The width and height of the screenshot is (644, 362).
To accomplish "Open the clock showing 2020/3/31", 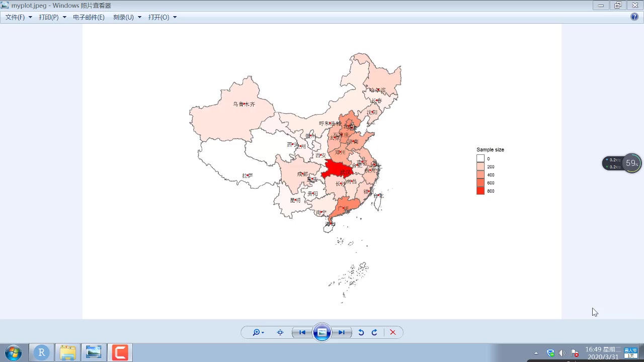I will click(x=603, y=352).
